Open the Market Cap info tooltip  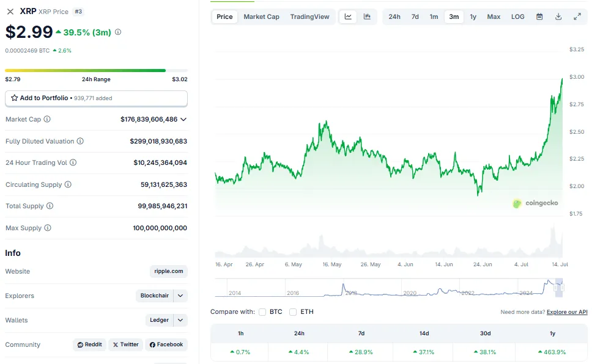[47, 119]
